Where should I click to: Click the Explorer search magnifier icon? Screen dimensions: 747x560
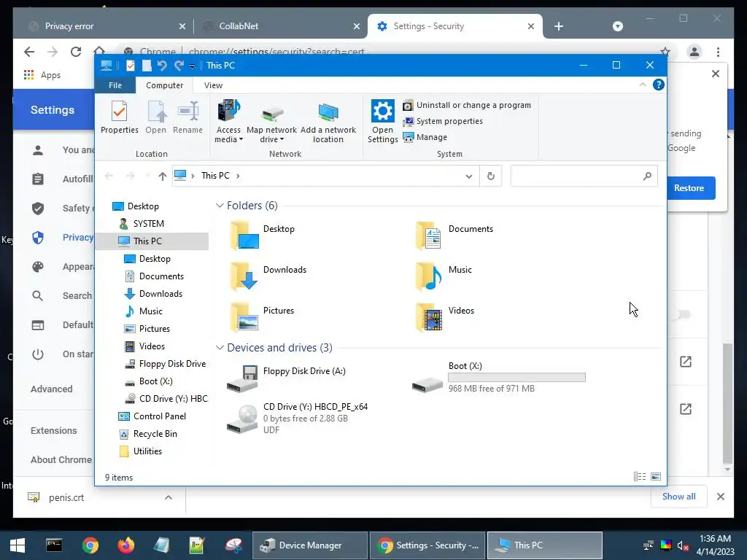[x=647, y=176]
